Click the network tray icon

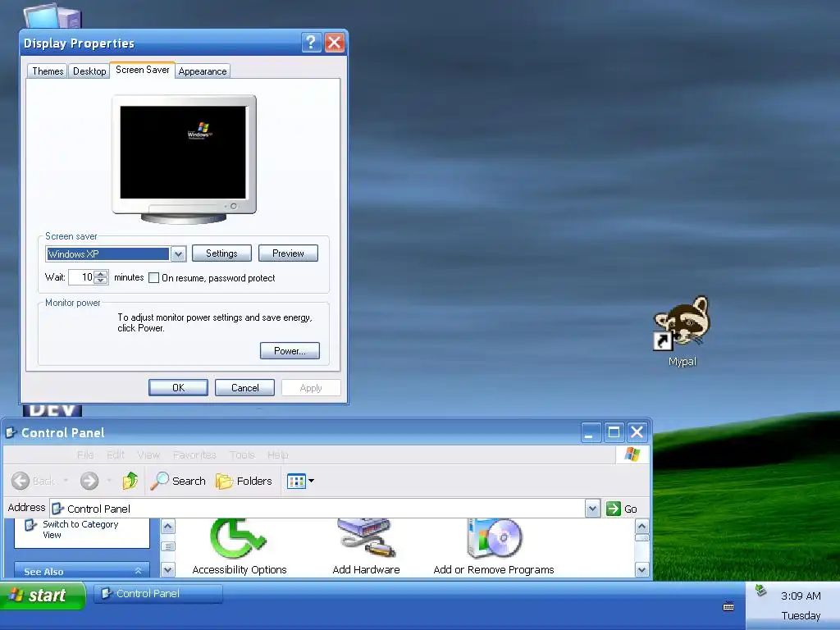click(760, 591)
